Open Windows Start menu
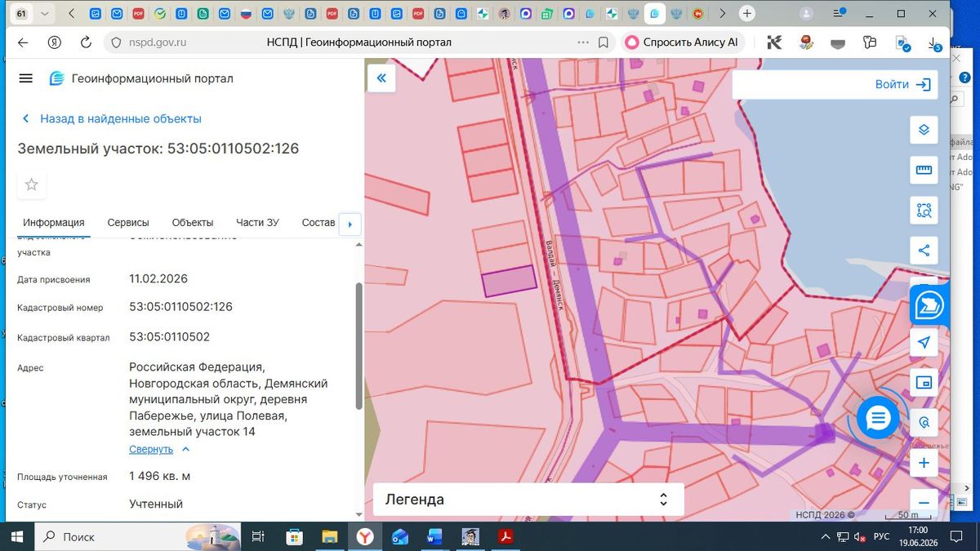The image size is (980, 551). pyautogui.click(x=16, y=536)
